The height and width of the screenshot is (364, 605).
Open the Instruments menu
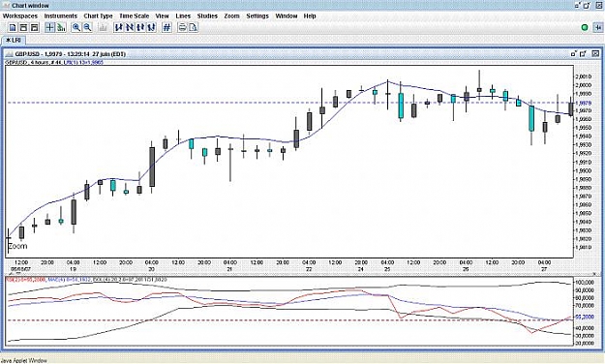point(61,15)
